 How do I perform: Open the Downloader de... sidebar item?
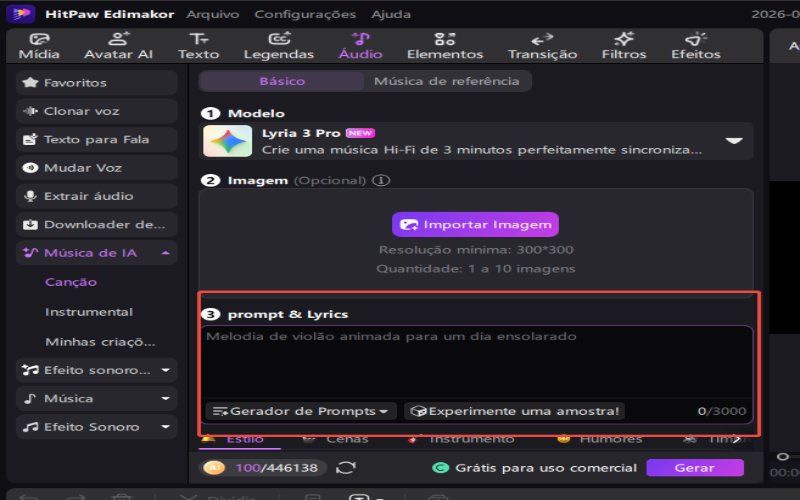click(x=97, y=224)
